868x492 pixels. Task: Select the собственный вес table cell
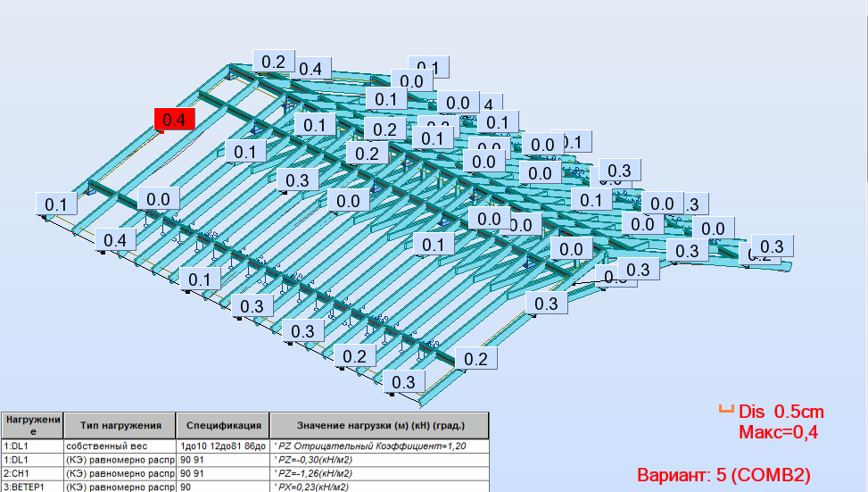coord(119,446)
